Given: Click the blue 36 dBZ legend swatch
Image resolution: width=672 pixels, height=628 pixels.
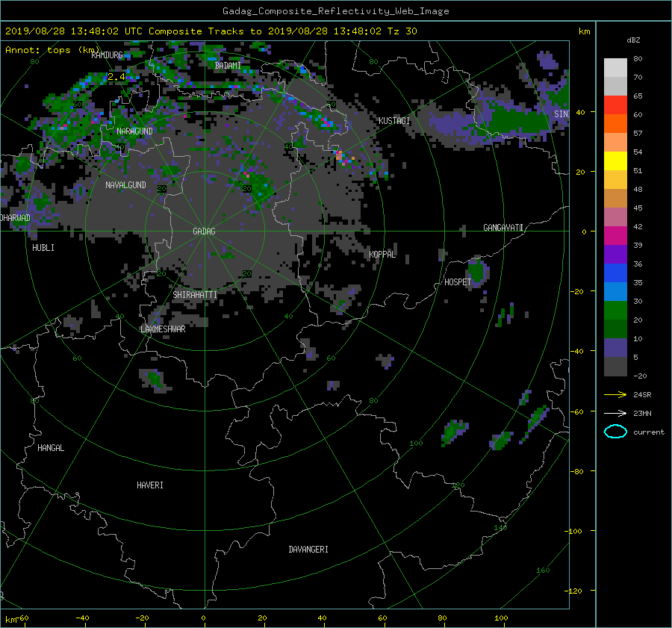Looking at the screenshot, I should [x=615, y=273].
